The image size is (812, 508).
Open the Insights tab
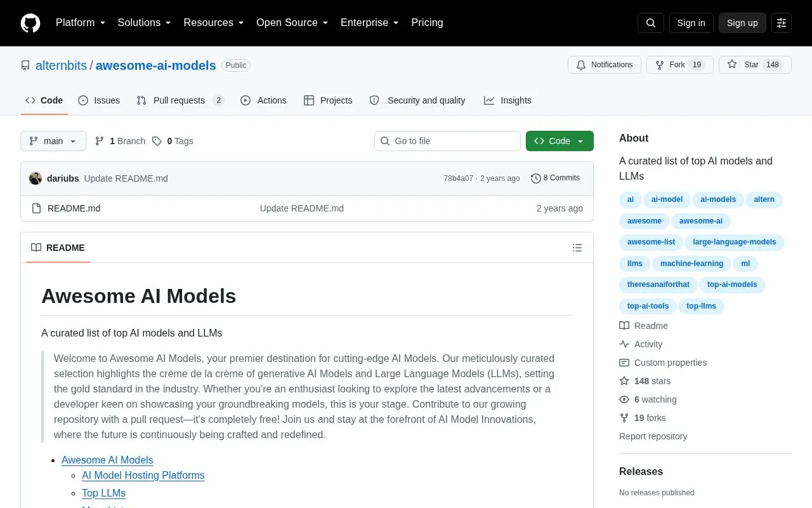coord(507,100)
